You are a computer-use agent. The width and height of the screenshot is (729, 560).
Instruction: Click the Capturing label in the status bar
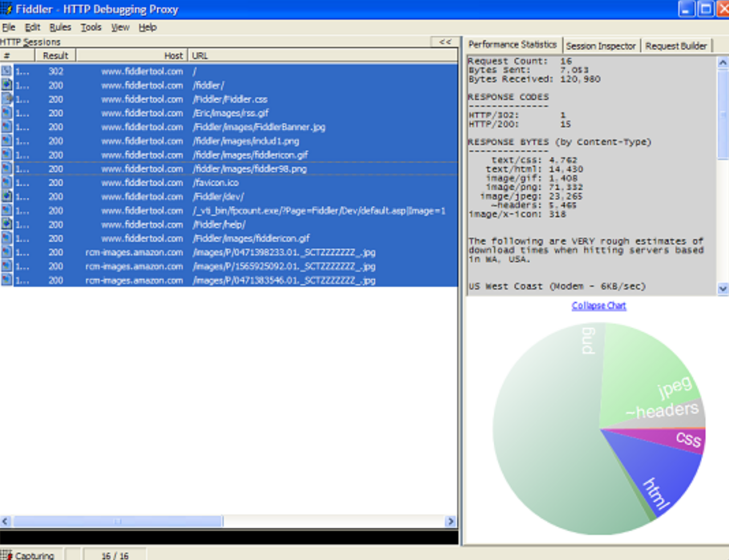[x=34, y=556]
